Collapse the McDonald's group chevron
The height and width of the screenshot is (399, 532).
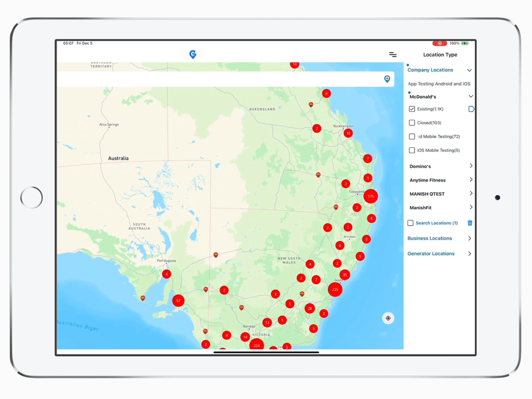(x=471, y=96)
